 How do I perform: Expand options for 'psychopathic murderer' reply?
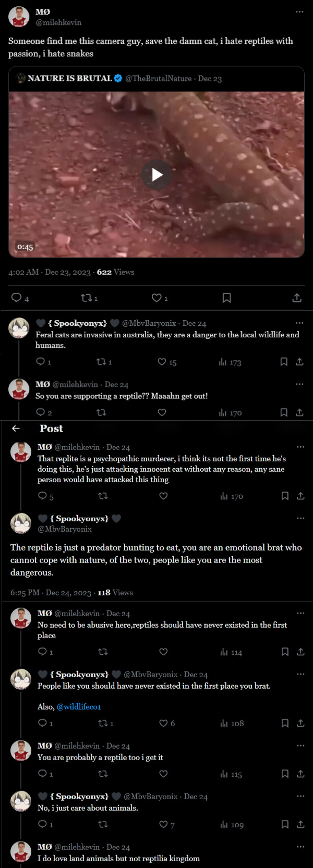300,447
